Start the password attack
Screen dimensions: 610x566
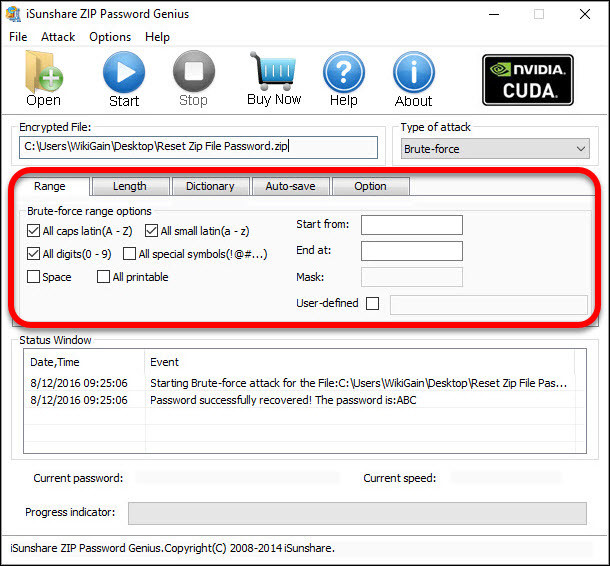pos(124,79)
